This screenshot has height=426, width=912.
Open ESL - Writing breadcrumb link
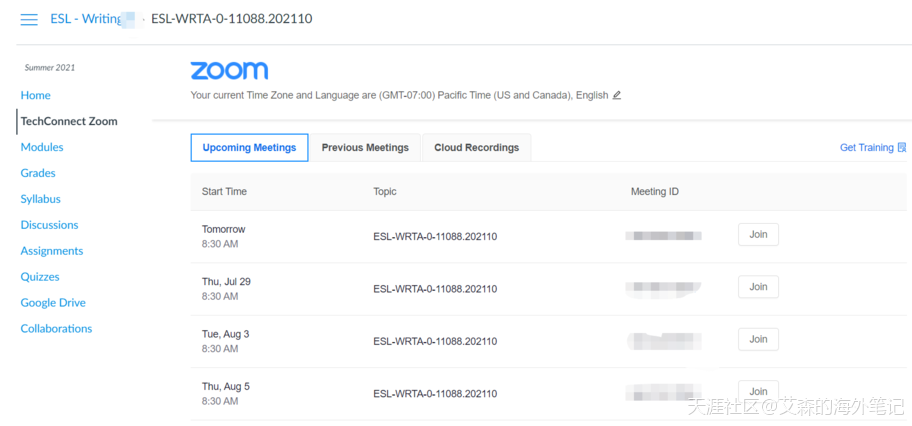click(86, 19)
